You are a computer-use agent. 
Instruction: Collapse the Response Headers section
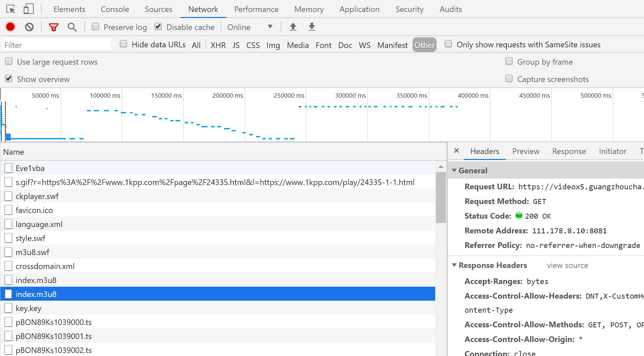(454, 265)
